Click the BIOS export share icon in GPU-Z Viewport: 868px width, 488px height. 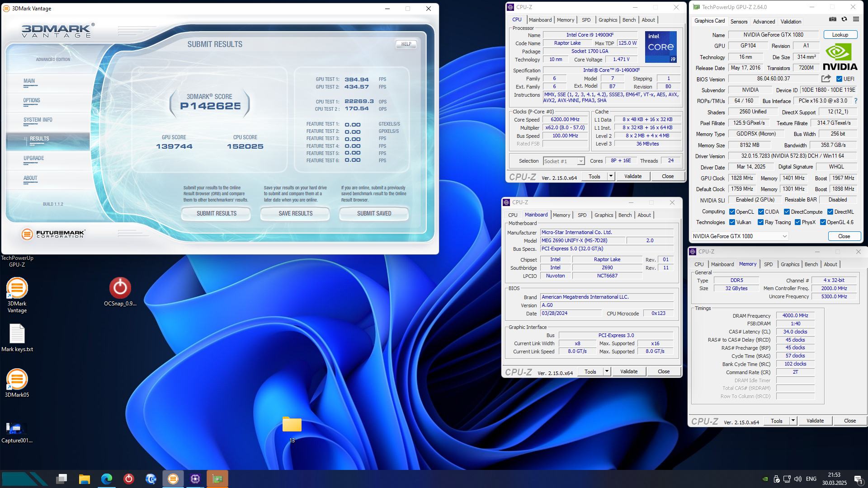tap(826, 79)
